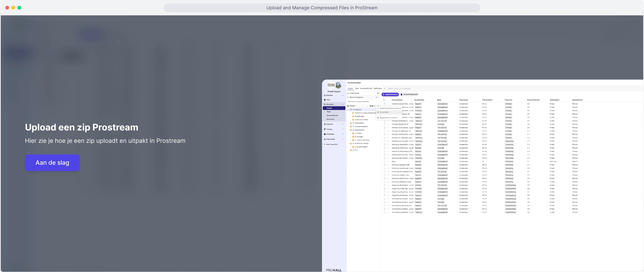Expand the Sjablonen sidebar section
The image size is (644, 272).
click(x=343, y=124)
